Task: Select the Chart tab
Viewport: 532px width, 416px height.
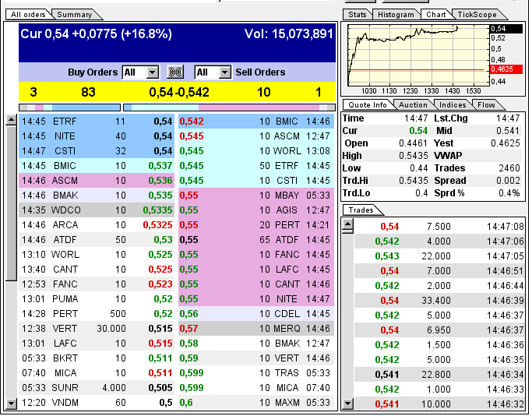Action: [436, 15]
